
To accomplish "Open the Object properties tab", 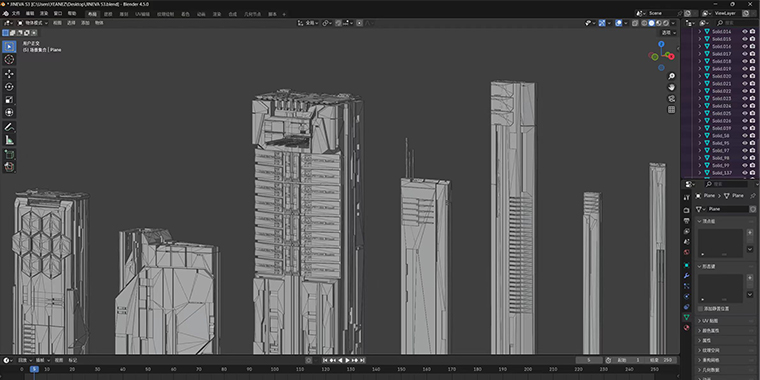I will click(686, 265).
